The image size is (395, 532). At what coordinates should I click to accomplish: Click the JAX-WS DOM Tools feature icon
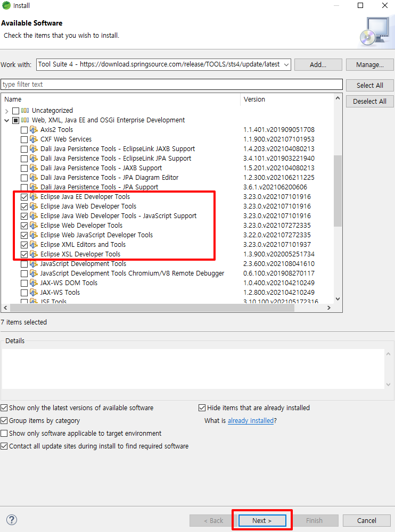(x=34, y=283)
